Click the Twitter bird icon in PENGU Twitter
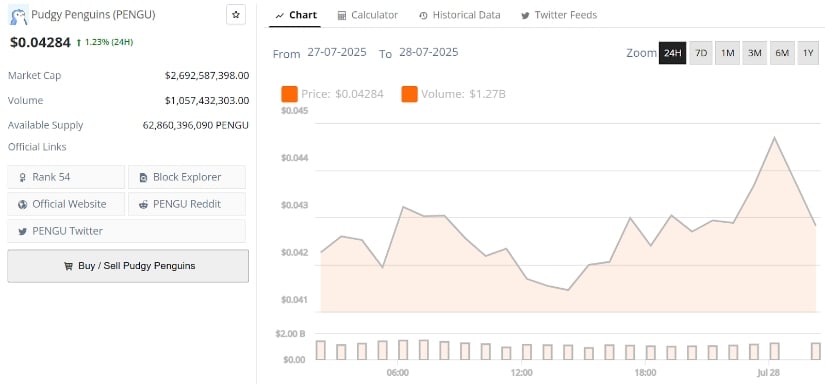The width and height of the screenshot is (825, 384). pyautogui.click(x=22, y=231)
